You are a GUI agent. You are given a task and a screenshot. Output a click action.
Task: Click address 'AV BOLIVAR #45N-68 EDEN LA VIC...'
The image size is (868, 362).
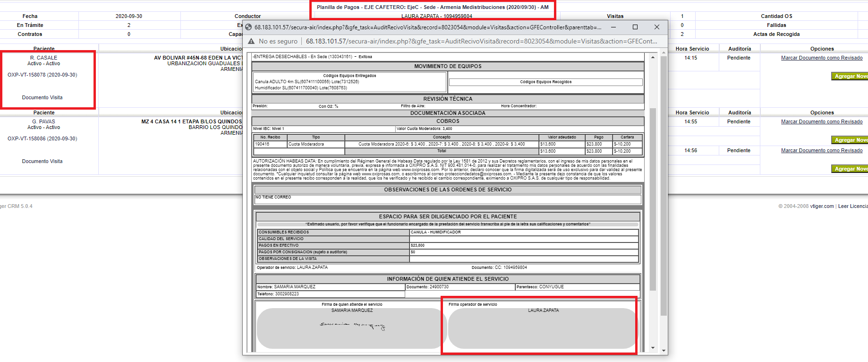click(198, 58)
